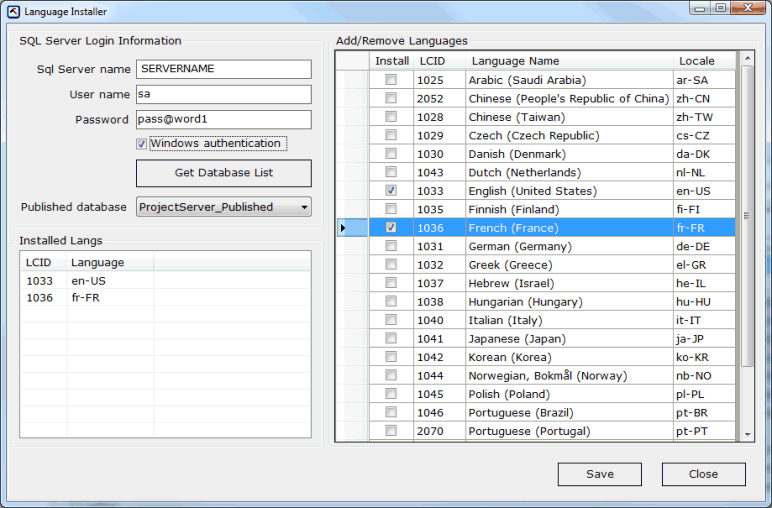Click scroll-down arrow of languages list

[747, 434]
